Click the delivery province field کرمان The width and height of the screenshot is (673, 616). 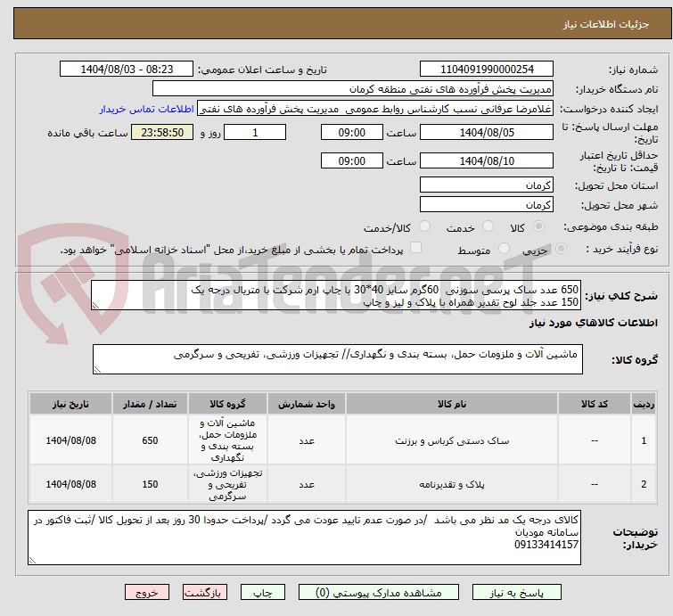(x=487, y=185)
